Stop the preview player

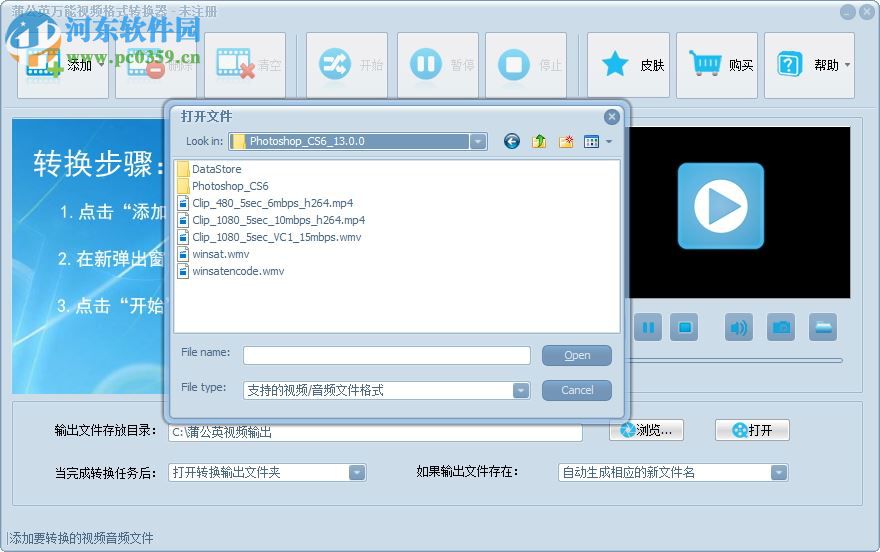coord(684,328)
